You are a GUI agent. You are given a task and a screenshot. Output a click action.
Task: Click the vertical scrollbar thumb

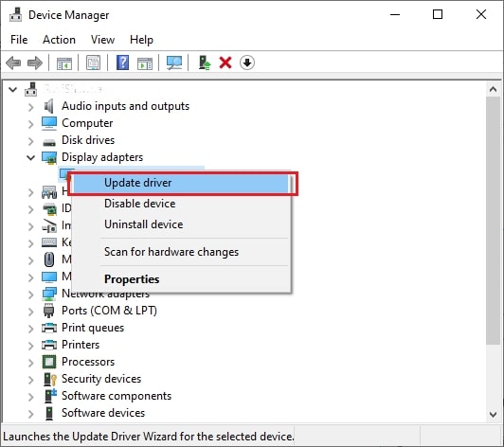coord(493,221)
